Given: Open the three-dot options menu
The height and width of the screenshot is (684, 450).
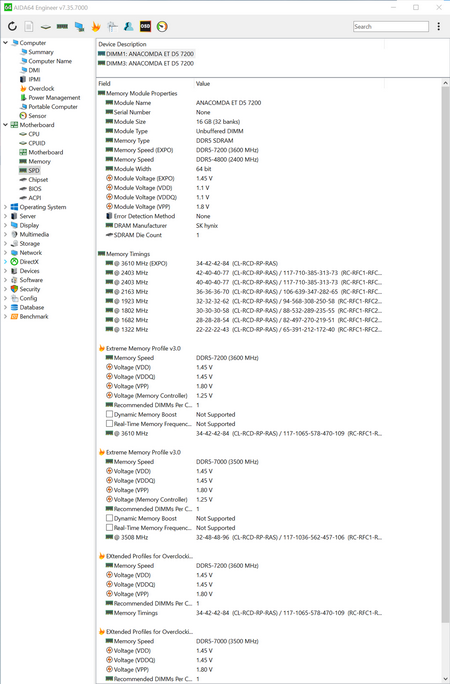Looking at the screenshot, I should point(439,27).
